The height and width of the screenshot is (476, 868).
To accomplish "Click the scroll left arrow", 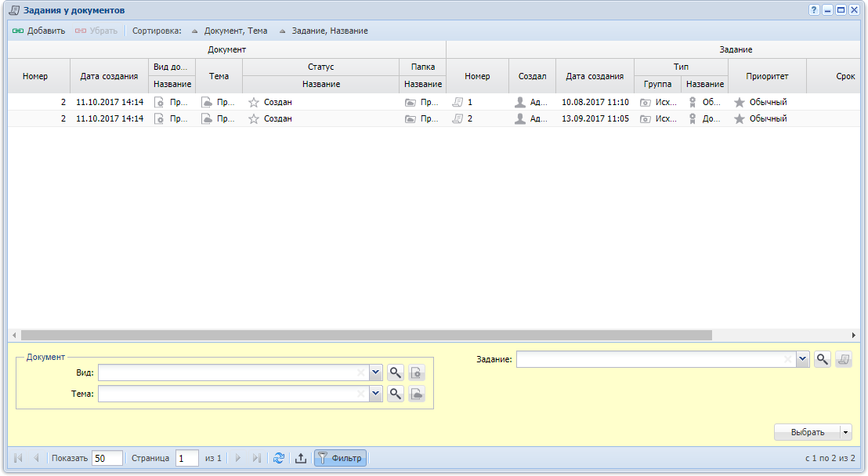I will (x=14, y=336).
